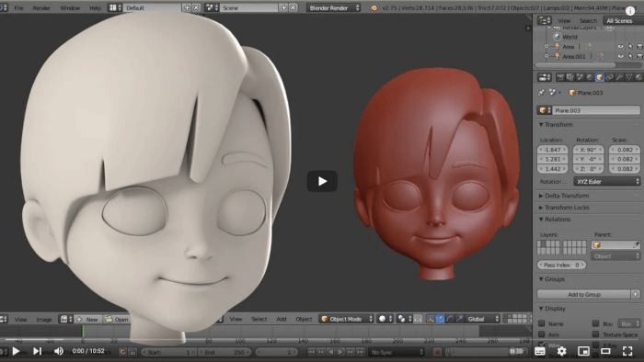Open the Mesh Data properties tab icon
Image resolution: width=644 pixels, height=362 pixels.
tap(628, 77)
